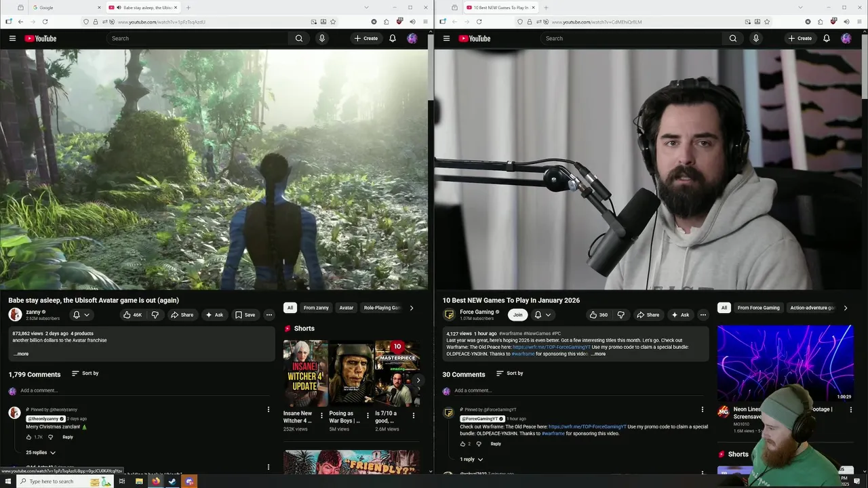Open YouTube guide menu in right window
The width and height of the screenshot is (868, 488).
446,39
